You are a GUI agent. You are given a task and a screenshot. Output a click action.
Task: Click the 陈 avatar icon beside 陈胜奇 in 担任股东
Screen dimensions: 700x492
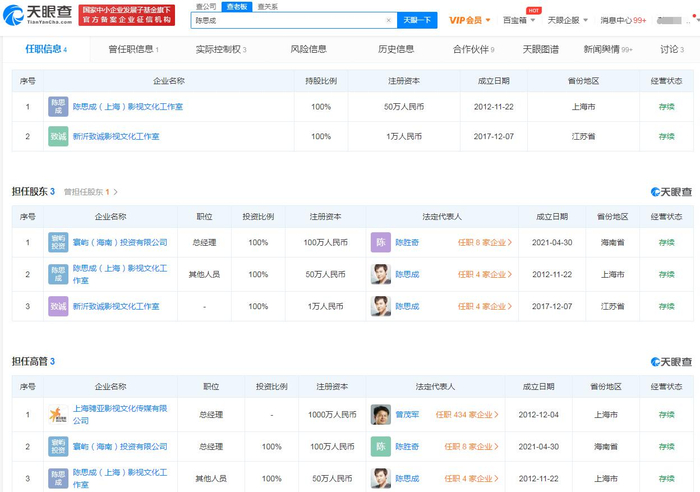[x=381, y=242]
